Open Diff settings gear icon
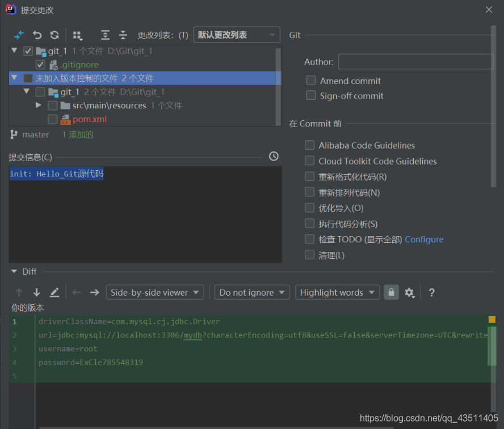Viewport: 504px width, 429px height. click(x=410, y=293)
